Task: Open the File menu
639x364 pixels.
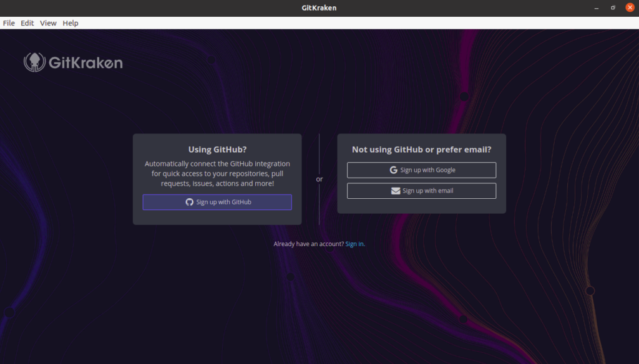Action: [9, 23]
